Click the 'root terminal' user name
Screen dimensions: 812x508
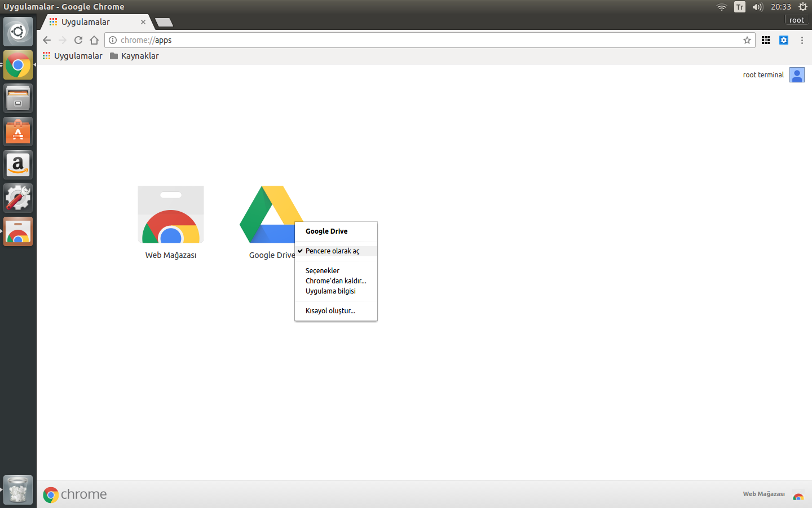click(764, 75)
